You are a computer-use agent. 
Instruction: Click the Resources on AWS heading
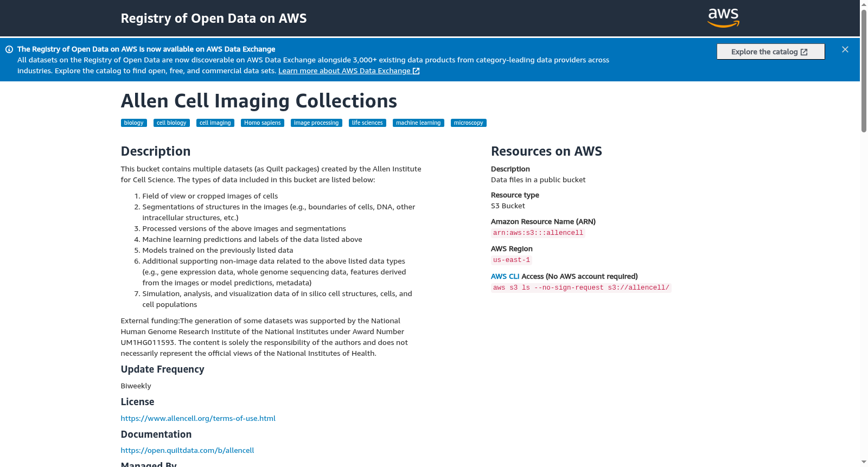(x=546, y=151)
